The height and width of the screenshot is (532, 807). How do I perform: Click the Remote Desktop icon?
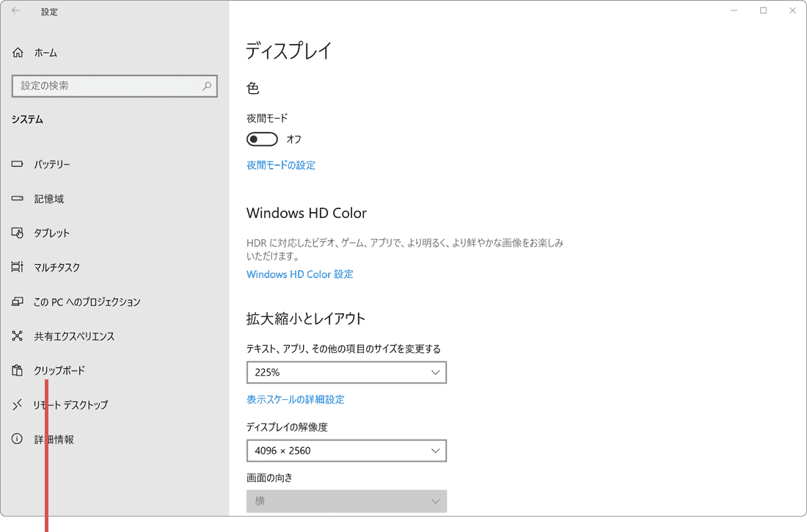[x=16, y=404]
